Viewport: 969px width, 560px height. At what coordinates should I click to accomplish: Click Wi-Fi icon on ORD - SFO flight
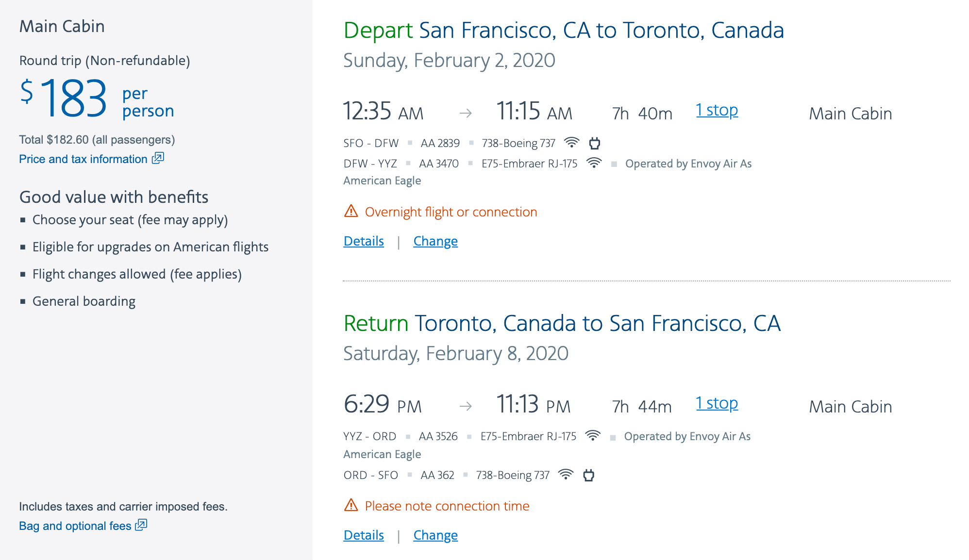coord(566,475)
